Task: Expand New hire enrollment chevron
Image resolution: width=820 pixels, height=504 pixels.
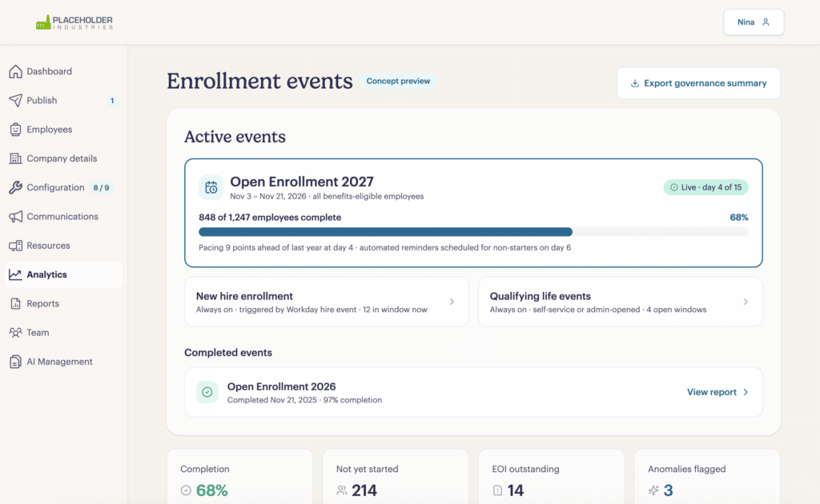Action: [452, 302]
